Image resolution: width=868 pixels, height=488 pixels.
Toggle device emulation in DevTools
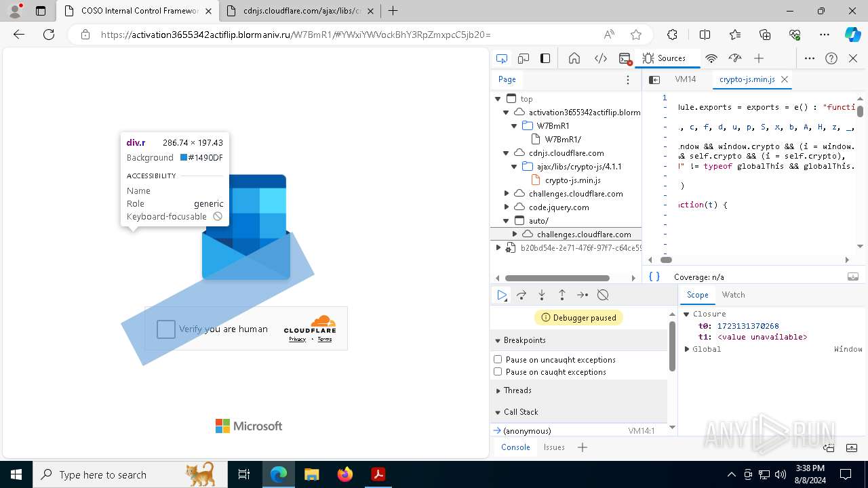(524, 58)
